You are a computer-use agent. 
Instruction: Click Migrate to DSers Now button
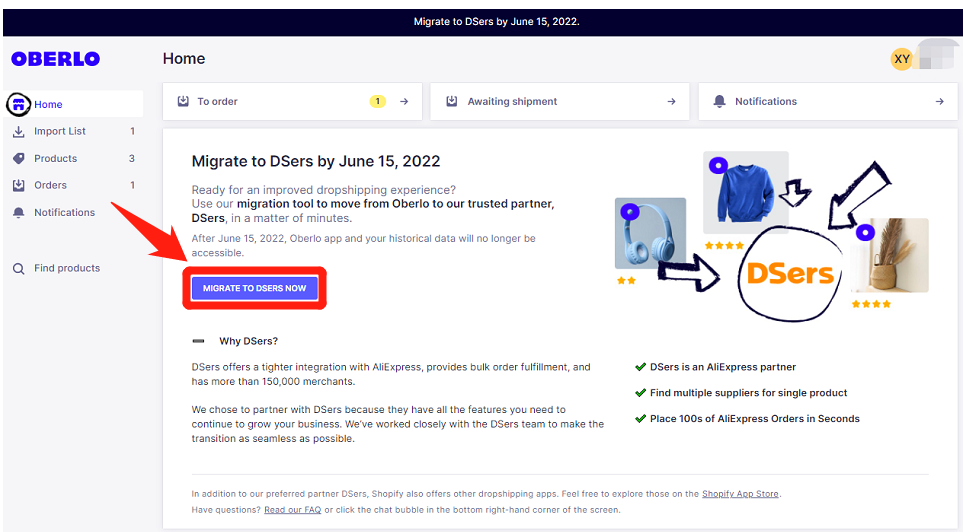coord(255,288)
